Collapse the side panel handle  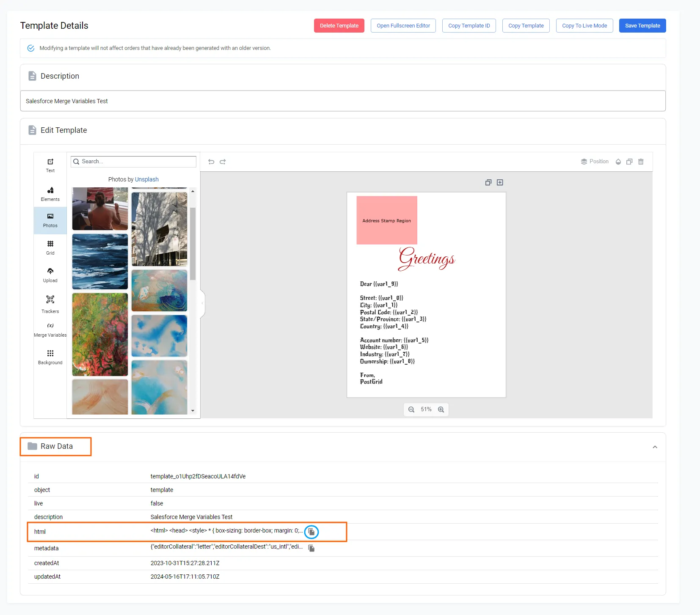point(202,303)
